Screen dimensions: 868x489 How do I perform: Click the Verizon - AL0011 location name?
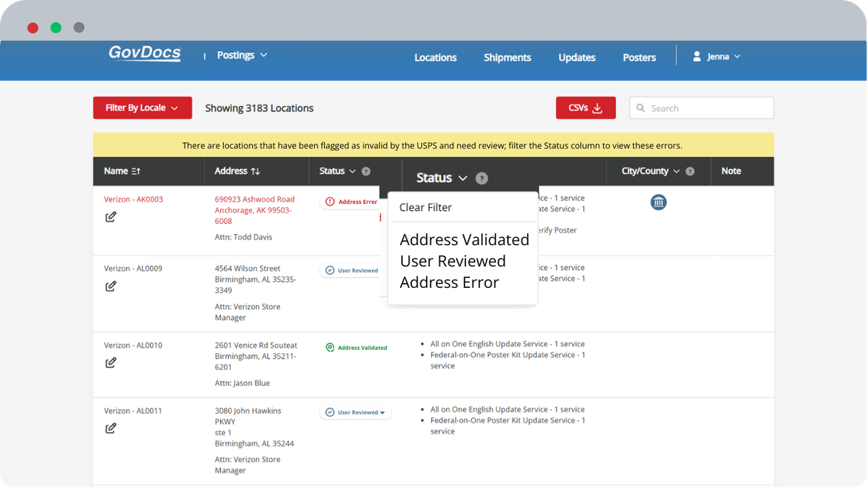tap(134, 411)
